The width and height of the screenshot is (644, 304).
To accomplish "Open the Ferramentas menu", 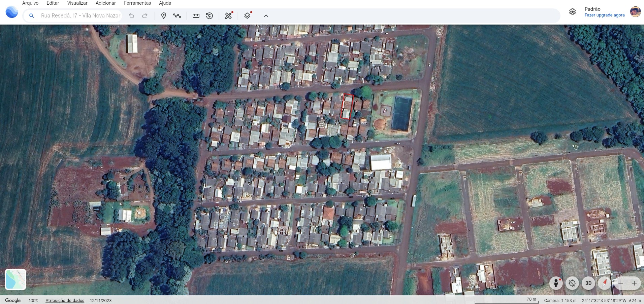I will (x=137, y=3).
